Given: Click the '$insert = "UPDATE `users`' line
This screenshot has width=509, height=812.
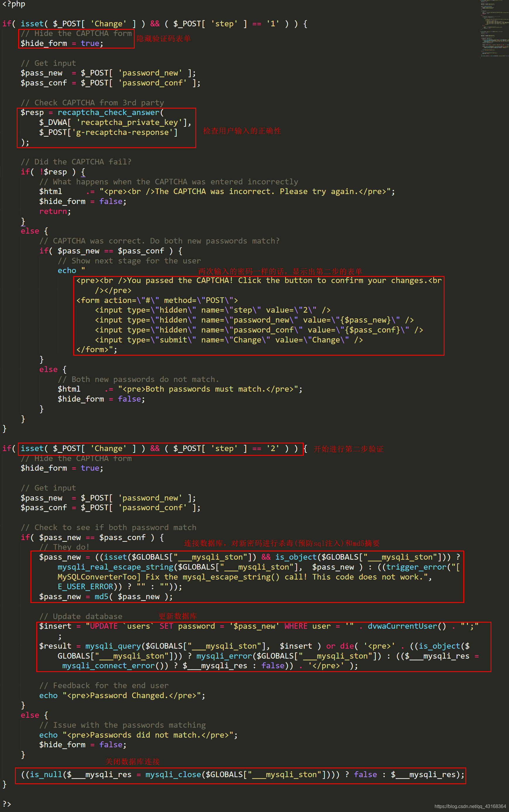Looking at the screenshot, I should pos(259,626).
